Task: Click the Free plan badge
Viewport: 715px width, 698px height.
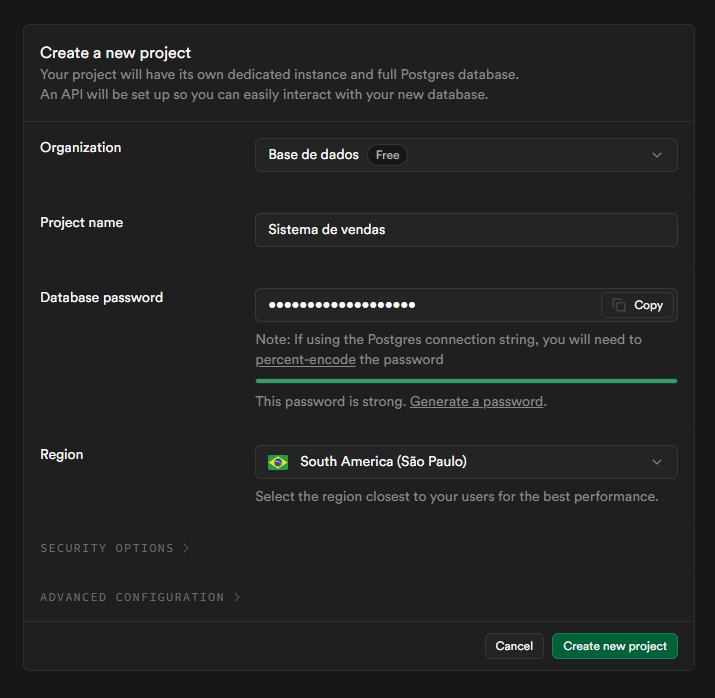Action: tap(387, 155)
